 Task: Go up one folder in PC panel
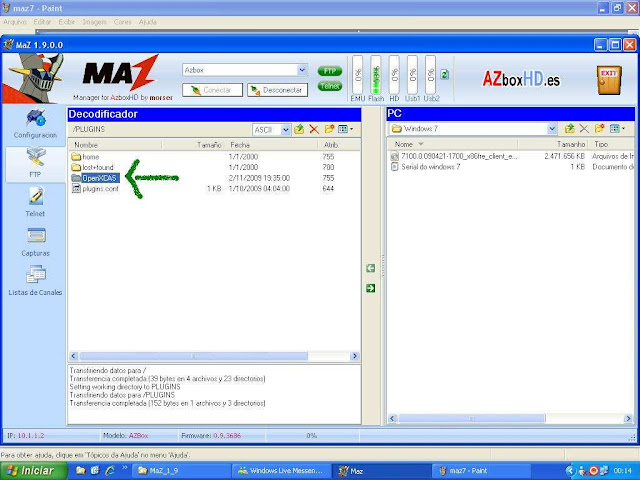[569, 129]
